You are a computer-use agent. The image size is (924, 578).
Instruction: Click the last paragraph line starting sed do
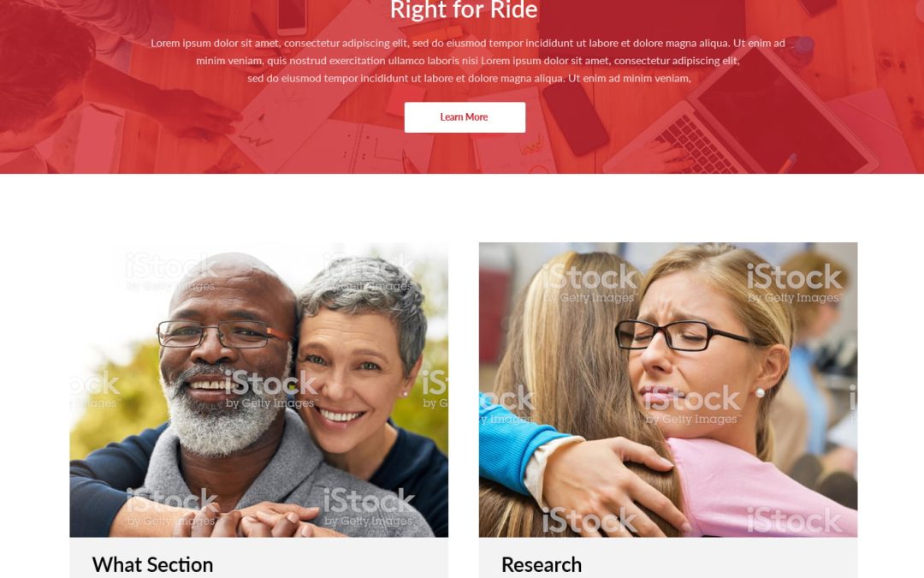(469, 79)
